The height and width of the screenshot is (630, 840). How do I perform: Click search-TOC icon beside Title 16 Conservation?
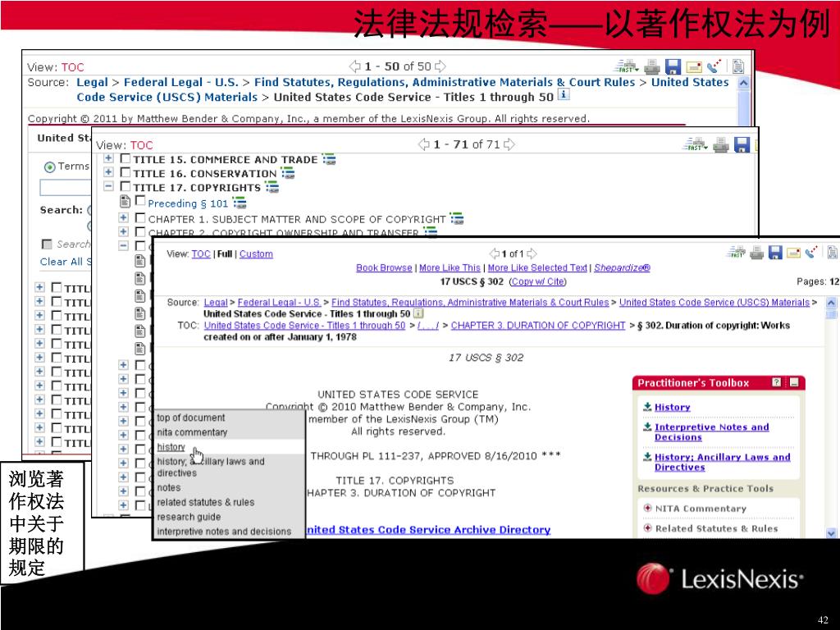click(x=288, y=174)
